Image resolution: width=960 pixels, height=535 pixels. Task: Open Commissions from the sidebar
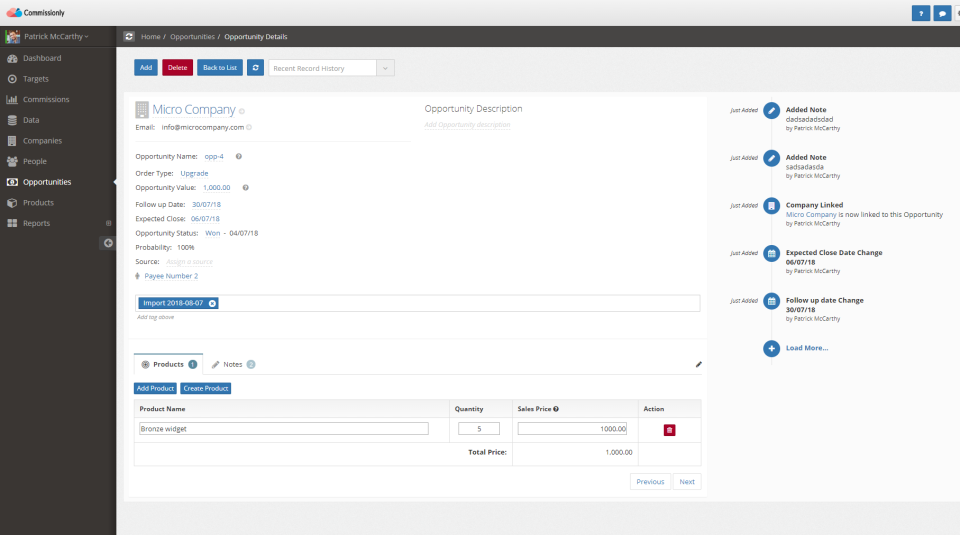tap(46, 99)
